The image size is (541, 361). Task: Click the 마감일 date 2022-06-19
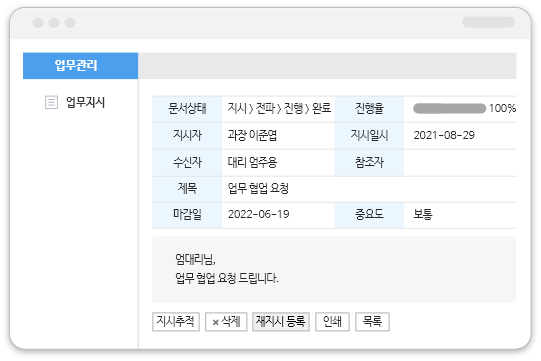pyautogui.click(x=258, y=214)
